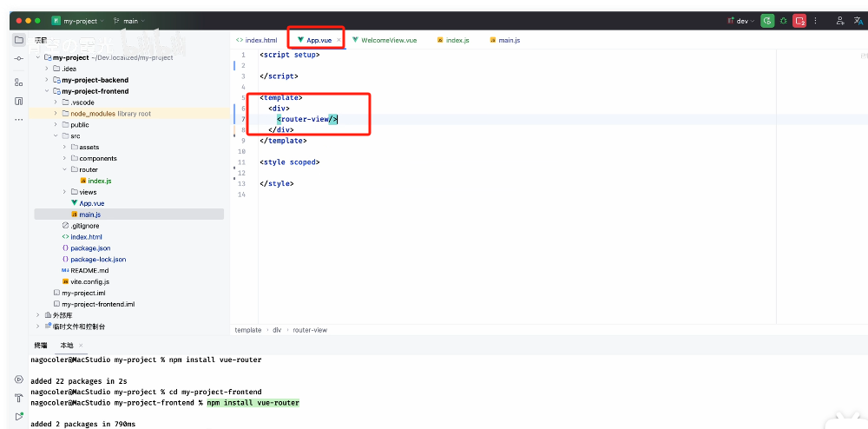
Task: Select the 本地 terminal tab
Action: [x=67, y=346]
